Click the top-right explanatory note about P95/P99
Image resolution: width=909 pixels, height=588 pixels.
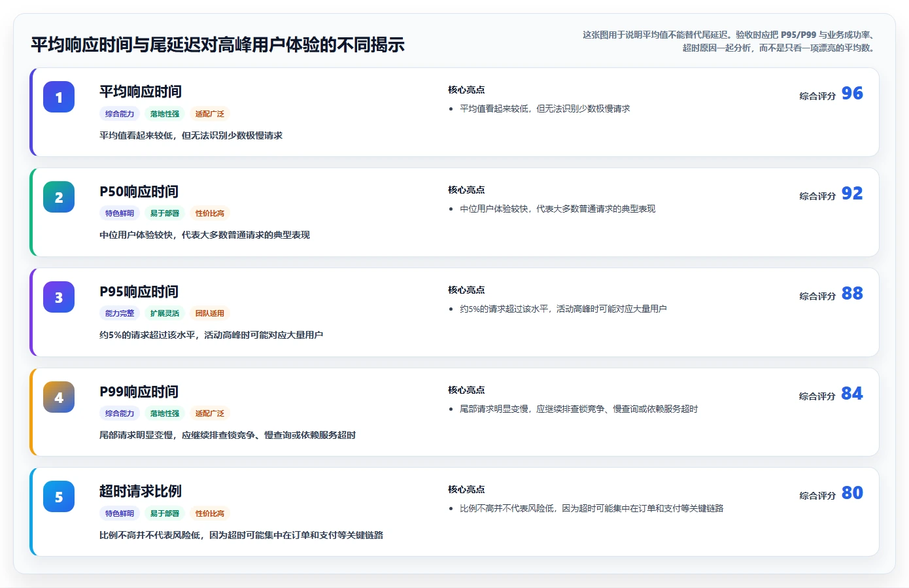click(x=729, y=41)
